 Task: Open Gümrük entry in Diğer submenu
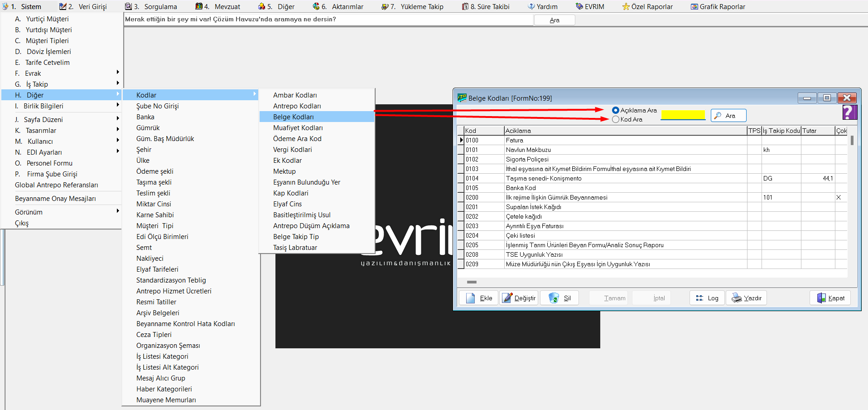point(191,128)
